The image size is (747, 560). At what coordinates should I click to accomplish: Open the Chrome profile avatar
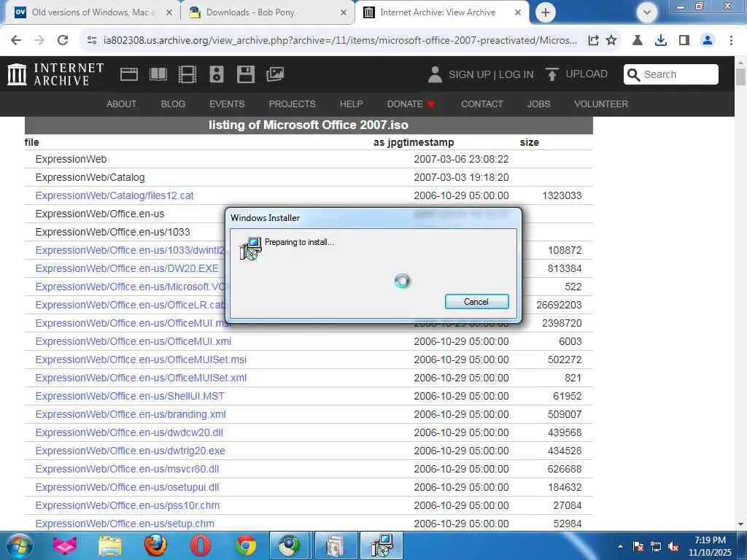point(708,41)
